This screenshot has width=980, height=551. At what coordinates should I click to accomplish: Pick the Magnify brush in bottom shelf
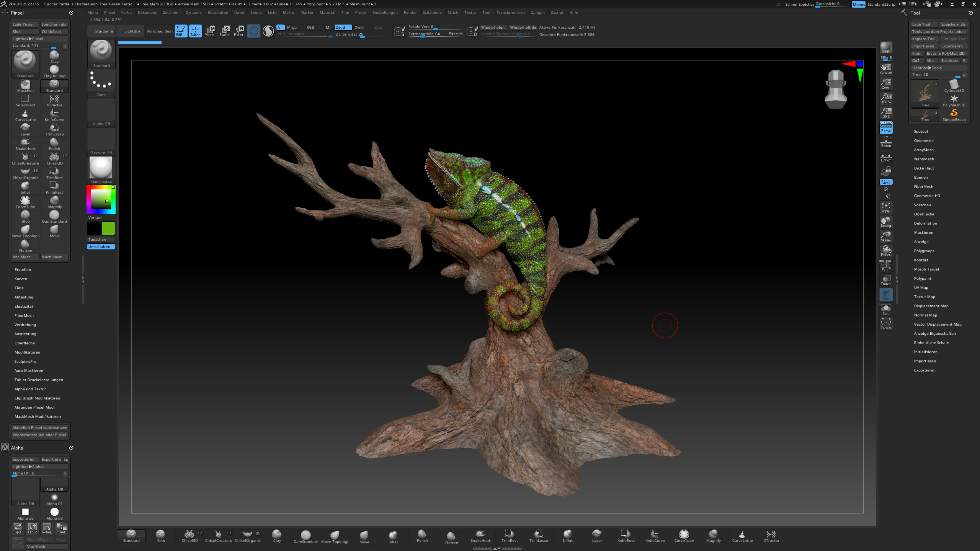point(713,536)
